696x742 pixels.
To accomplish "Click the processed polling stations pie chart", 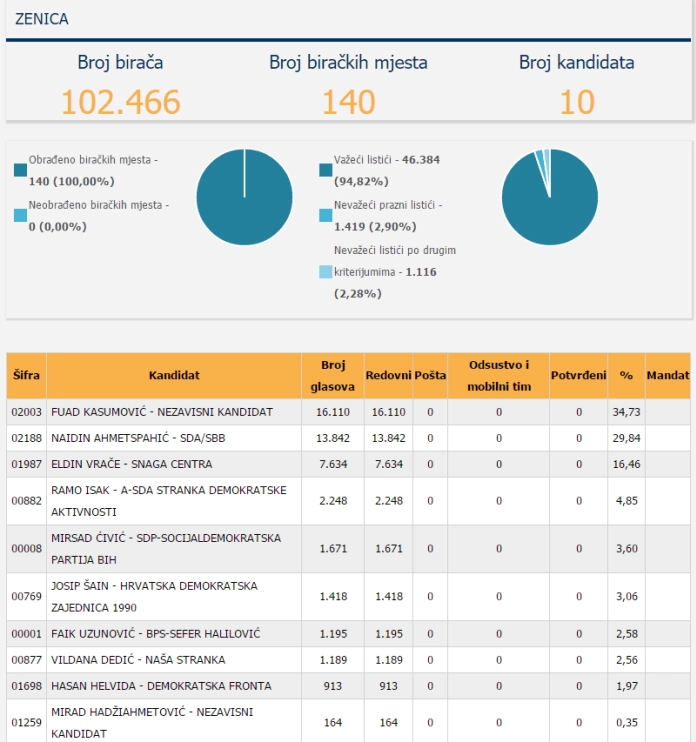I will pos(244,197).
